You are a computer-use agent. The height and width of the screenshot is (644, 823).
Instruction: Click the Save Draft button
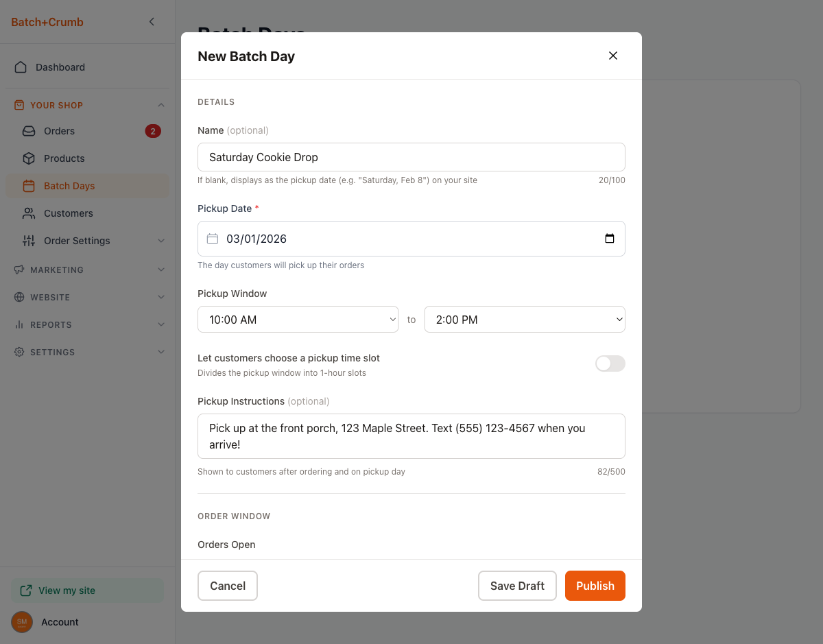[517, 586]
